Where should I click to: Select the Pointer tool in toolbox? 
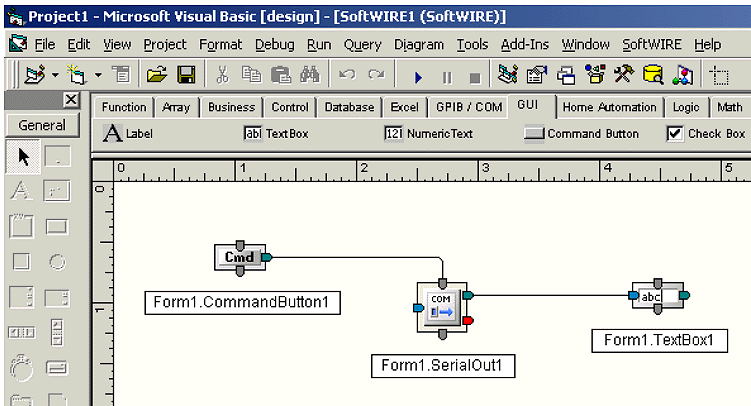tap(23, 157)
